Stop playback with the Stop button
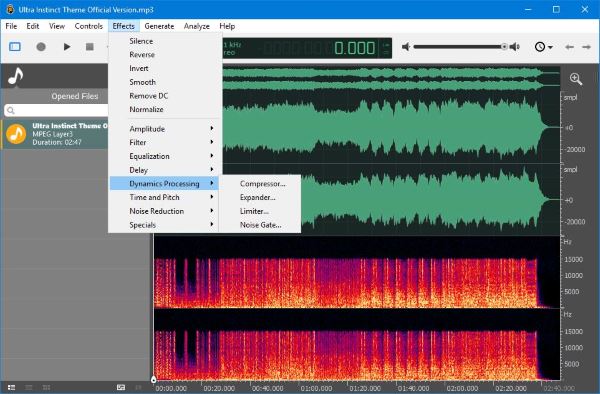This screenshot has height=394, width=600. pos(90,47)
